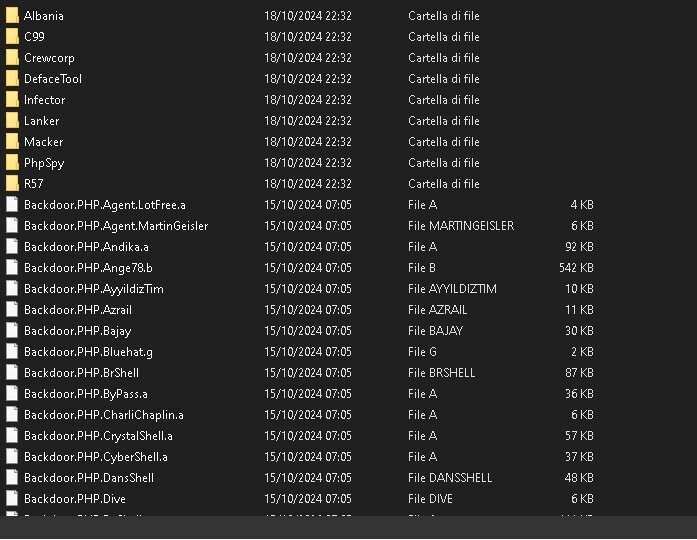
Task: Click the 57 KB size value
Action: click(x=579, y=436)
